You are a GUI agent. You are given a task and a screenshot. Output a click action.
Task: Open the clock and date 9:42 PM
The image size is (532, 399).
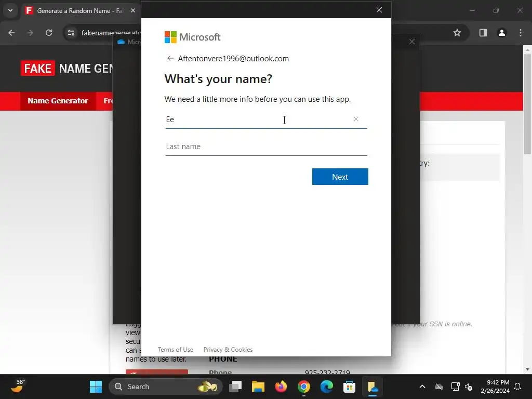click(495, 387)
